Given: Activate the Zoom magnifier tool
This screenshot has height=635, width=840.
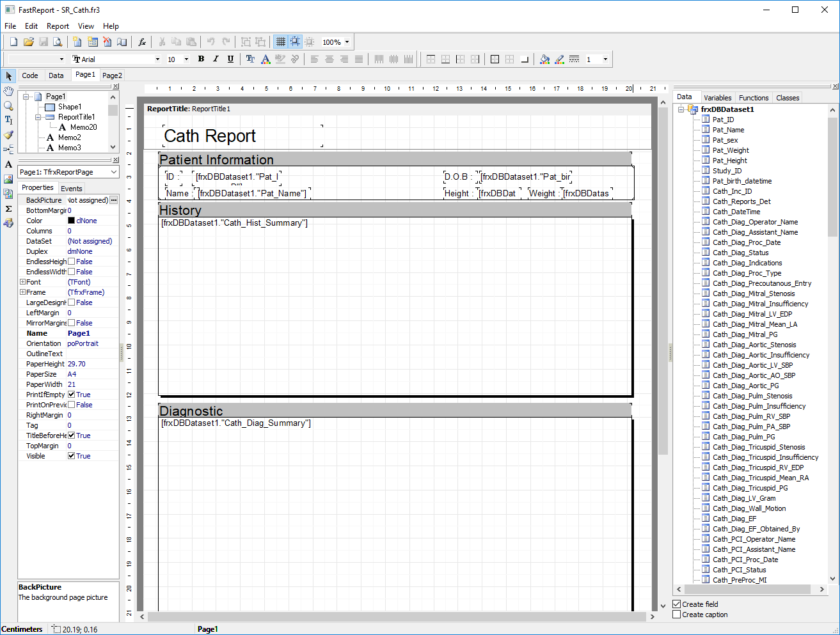Looking at the screenshot, I should pos(8,106).
